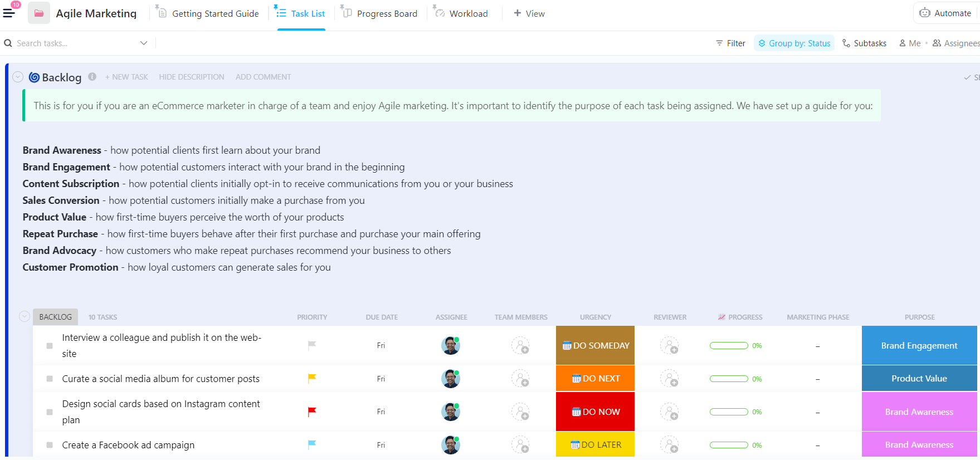
Task: Click the DO NOW red urgency label
Action: pos(595,412)
